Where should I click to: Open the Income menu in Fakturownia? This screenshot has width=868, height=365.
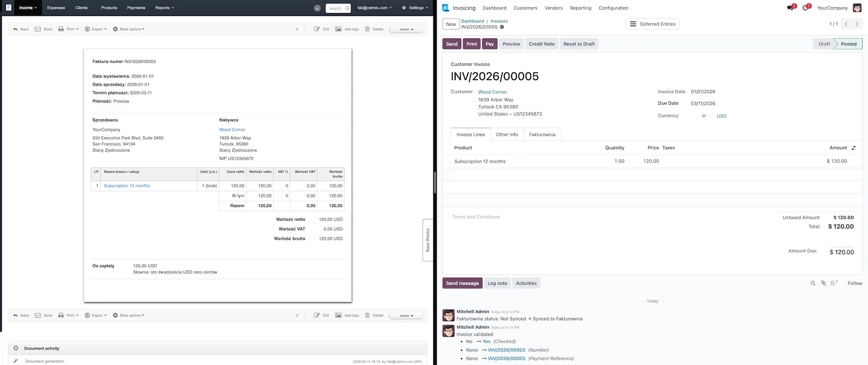pos(28,8)
